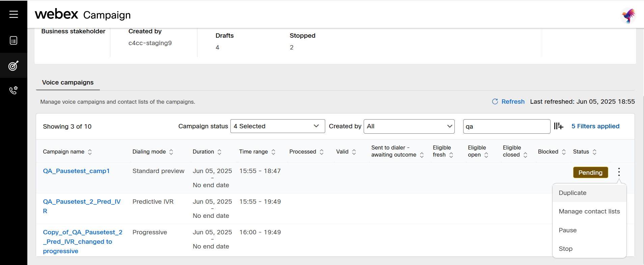Screen dimensions: 644x265
Task: Sort by Sent to dialer awaiting outcome
Action: point(422,155)
